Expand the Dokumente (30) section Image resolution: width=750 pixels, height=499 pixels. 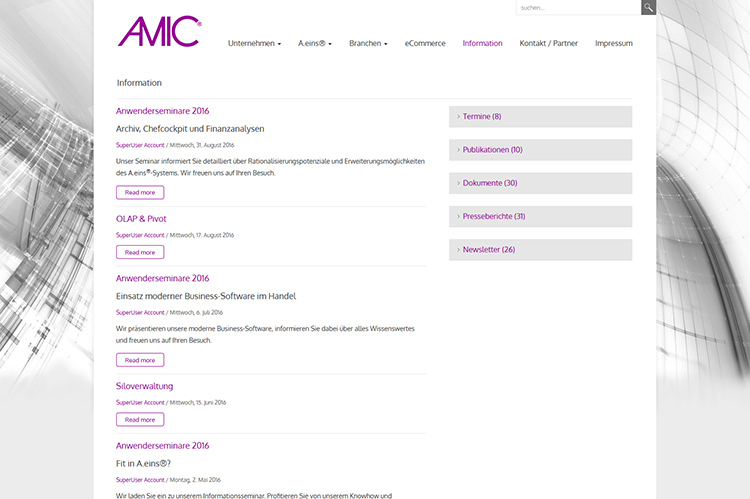(x=540, y=183)
